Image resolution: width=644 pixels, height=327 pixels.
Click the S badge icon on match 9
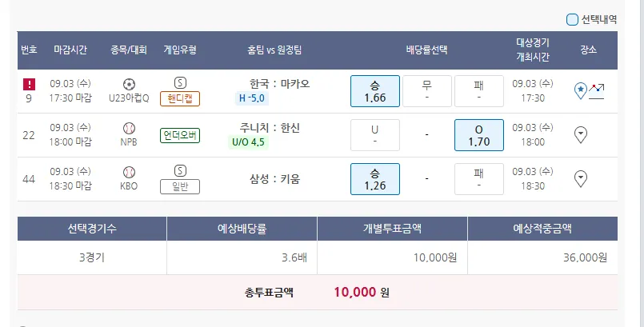180,82
